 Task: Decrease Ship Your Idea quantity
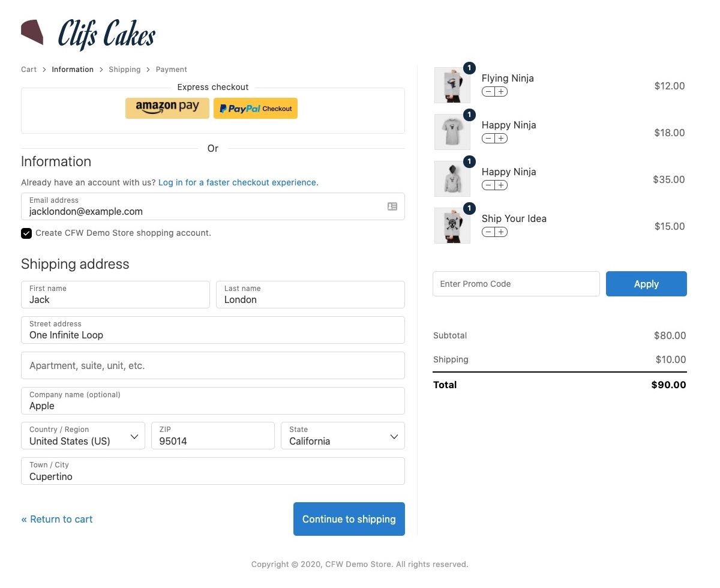488,232
